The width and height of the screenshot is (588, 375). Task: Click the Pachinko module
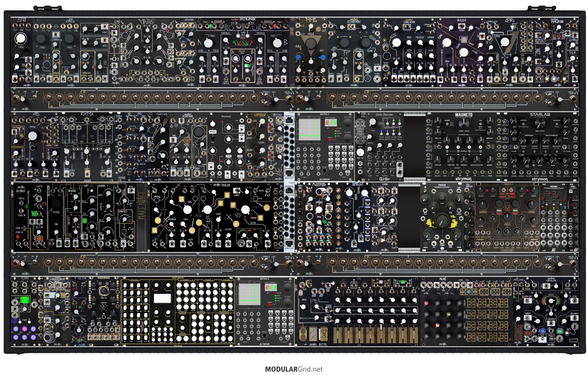tap(104, 311)
